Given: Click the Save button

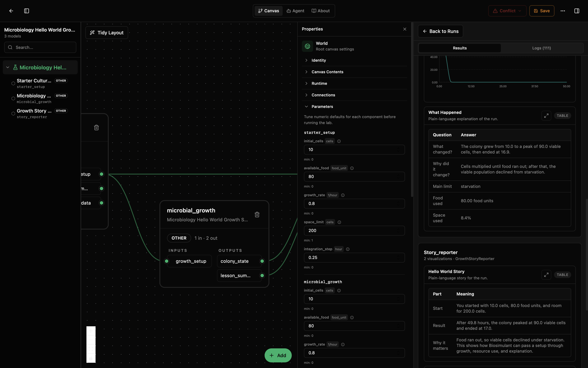Looking at the screenshot, I should tap(542, 11).
